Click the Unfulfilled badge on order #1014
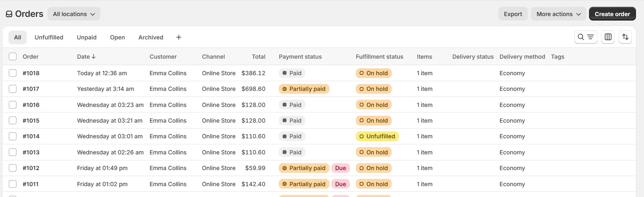 (377, 136)
